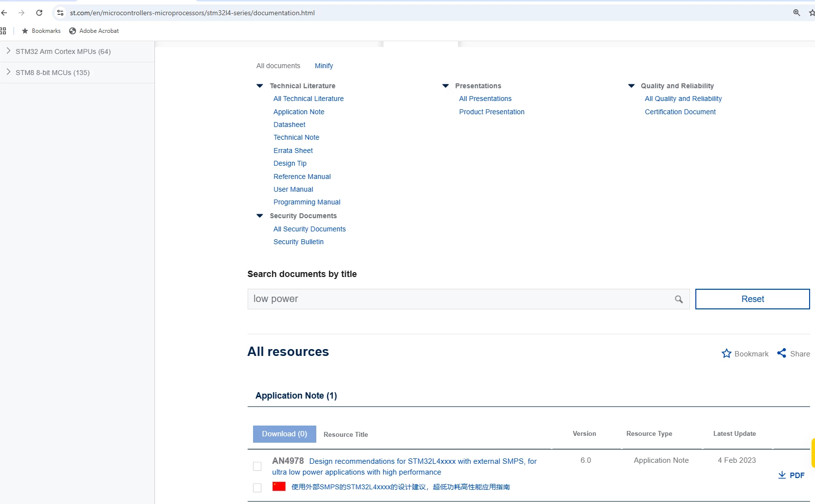Screen dimensions: 815x504
Task: Expand STM32 Arm Cortex MPUs (64) category
Action: tap(8, 51)
